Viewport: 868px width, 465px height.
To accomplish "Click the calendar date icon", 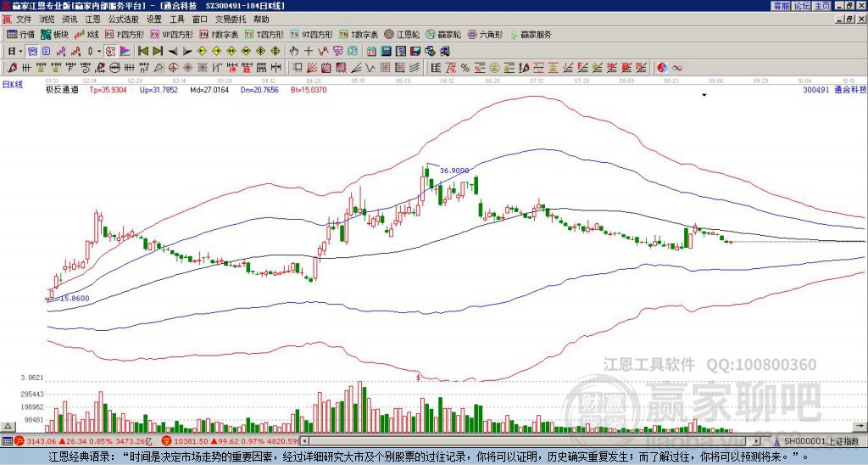I will point(371,52).
